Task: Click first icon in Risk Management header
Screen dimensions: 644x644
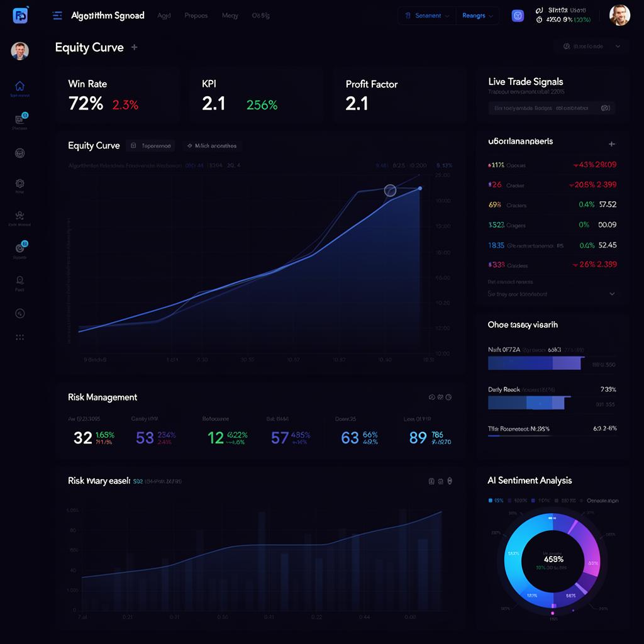Action: click(x=431, y=397)
